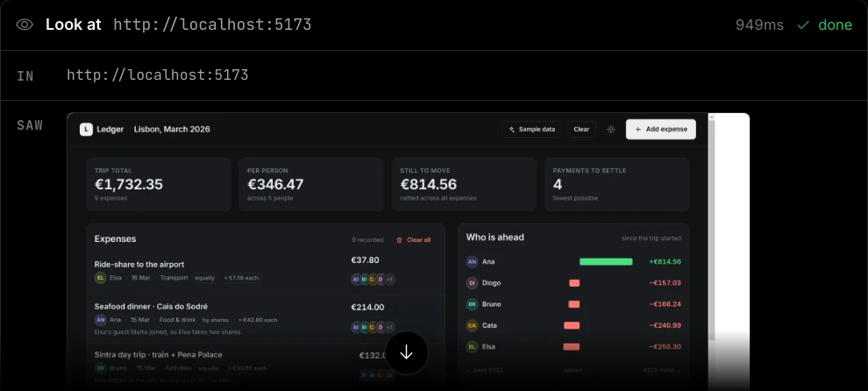The height and width of the screenshot is (391, 868).
Task: Click Ana's avatar in Who is ahead
Action: click(x=472, y=262)
